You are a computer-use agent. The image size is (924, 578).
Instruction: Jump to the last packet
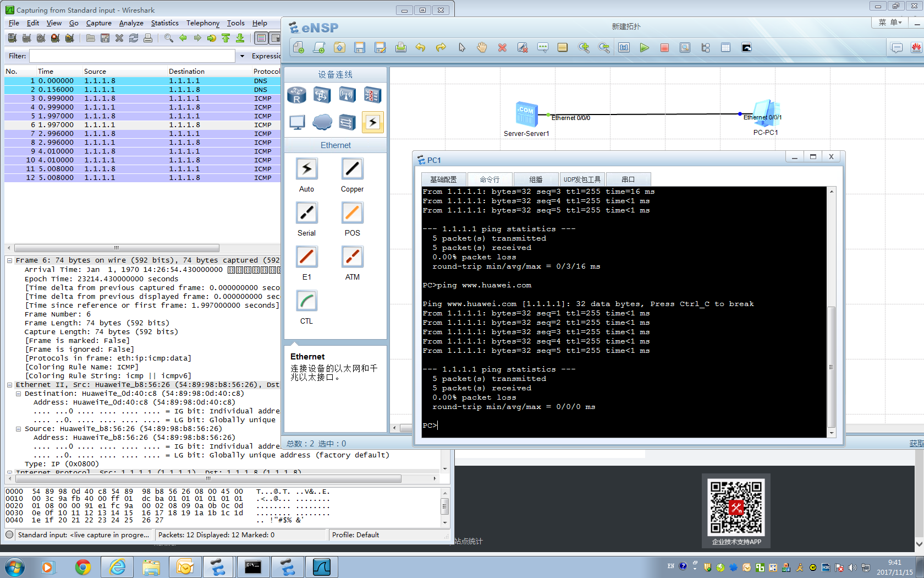pyautogui.click(x=240, y=38)
